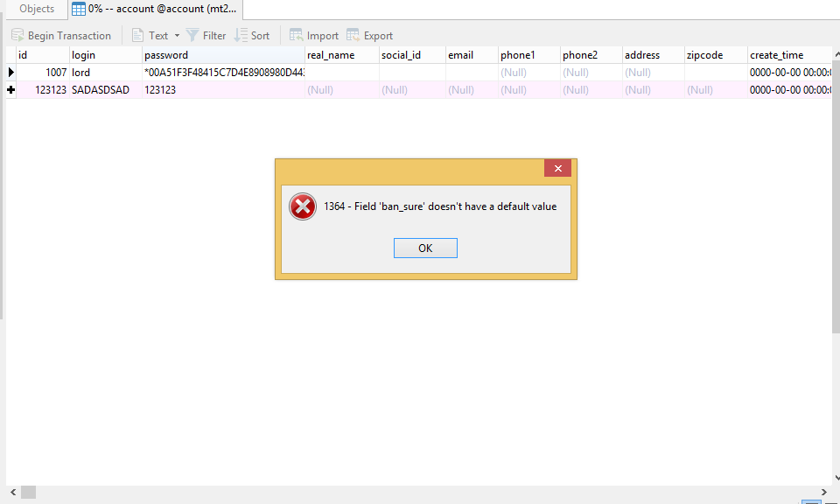Select the real_name (Null) cell in row 123123
The width and height of the screenshot is (840, 504).
tap(342, 90)
